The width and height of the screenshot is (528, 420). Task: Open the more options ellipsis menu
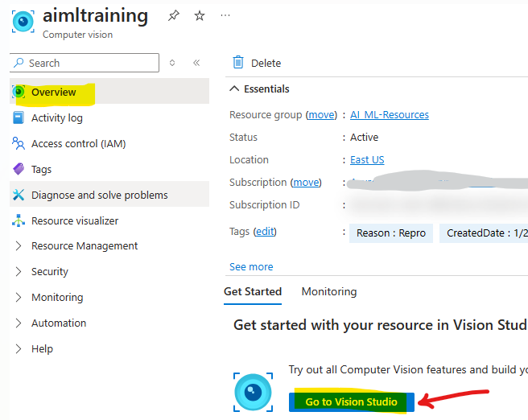[225, 15]
